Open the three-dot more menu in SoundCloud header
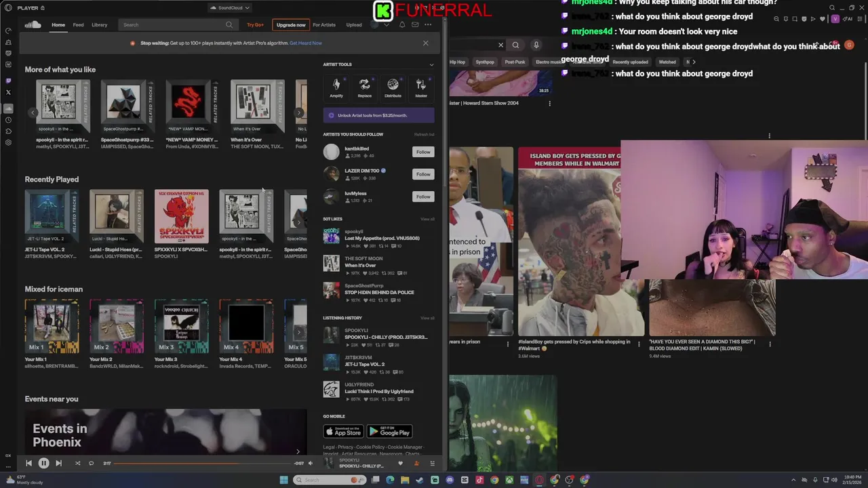Viewport: 868px width, 488px height. click(x=428, y=25)
